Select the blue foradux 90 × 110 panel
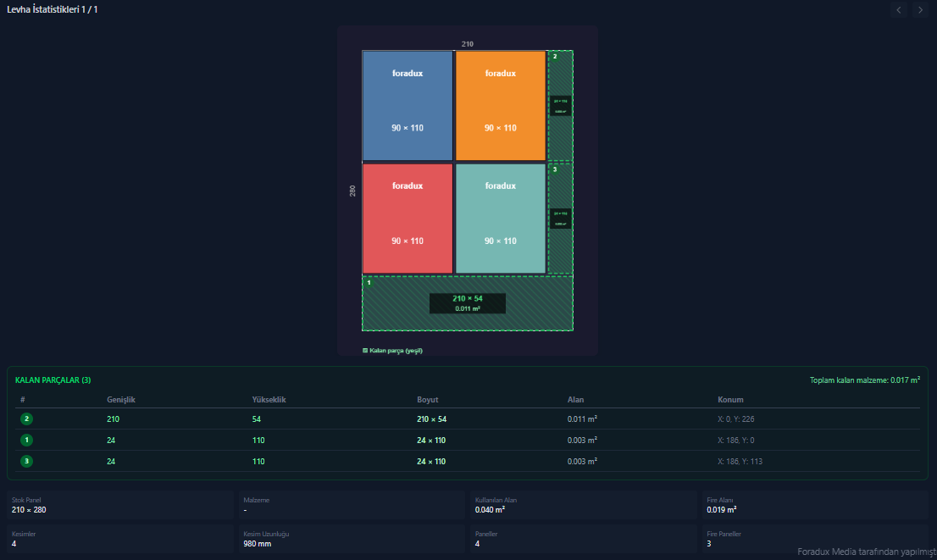The image size is (937, 560). tap(408, 106)
